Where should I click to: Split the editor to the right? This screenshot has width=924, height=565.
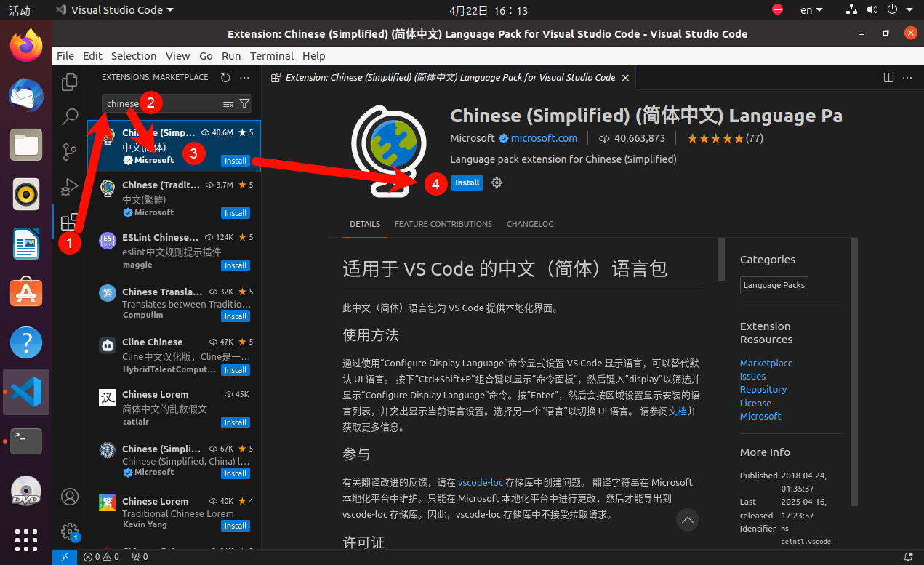coord(888,77)
